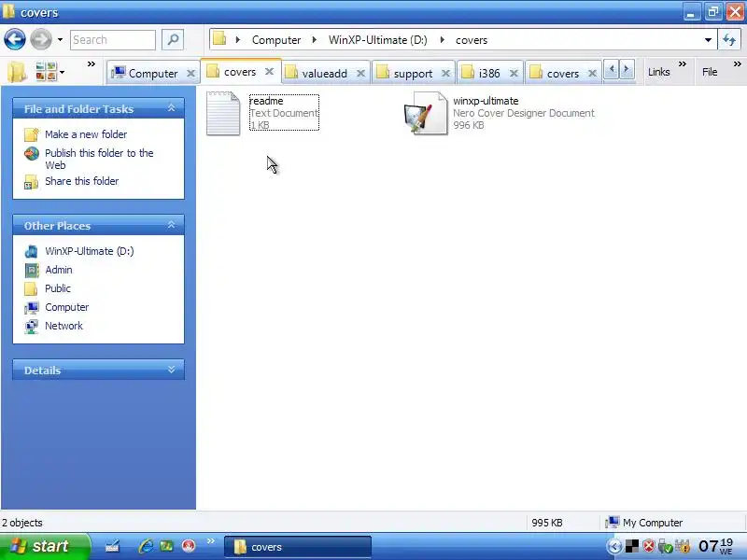Open Network in Other Places
The width and height of the screenshot is (747, 560).
[x=63, y=326]
